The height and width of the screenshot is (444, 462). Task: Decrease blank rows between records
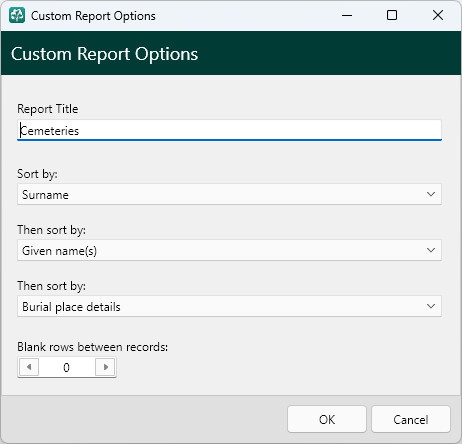tap(29, 367)
